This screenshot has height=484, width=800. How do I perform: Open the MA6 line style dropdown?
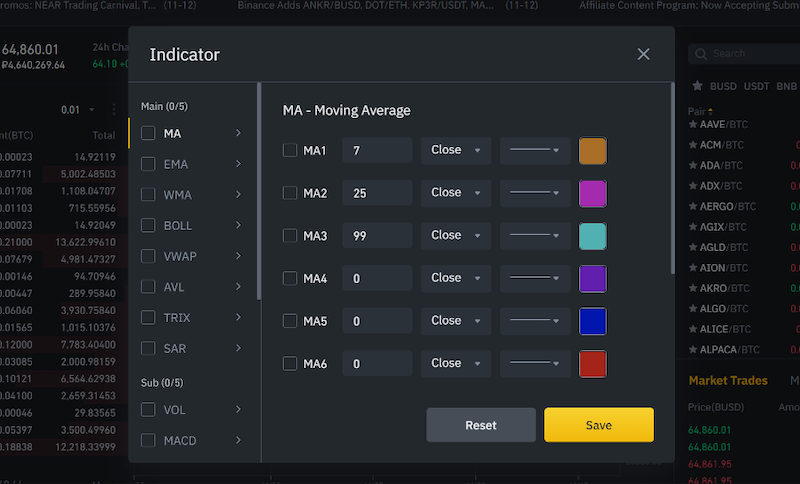(x=535, y=363)
